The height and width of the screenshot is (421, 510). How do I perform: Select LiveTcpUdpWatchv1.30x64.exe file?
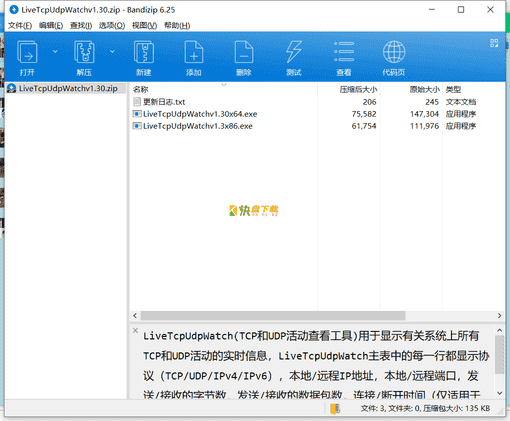(200, 114)
